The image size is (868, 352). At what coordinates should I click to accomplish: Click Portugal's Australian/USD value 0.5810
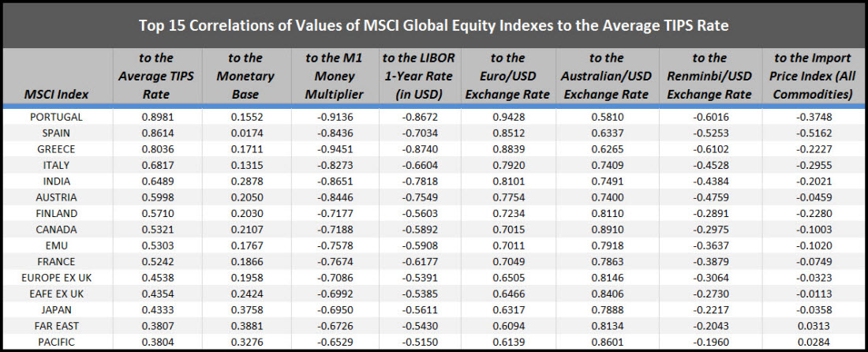coord(608,117)
